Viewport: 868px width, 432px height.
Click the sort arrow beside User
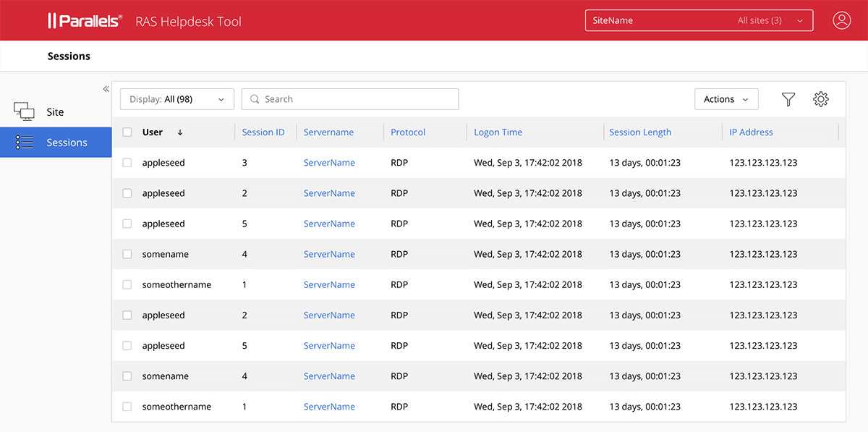[180, 132]
